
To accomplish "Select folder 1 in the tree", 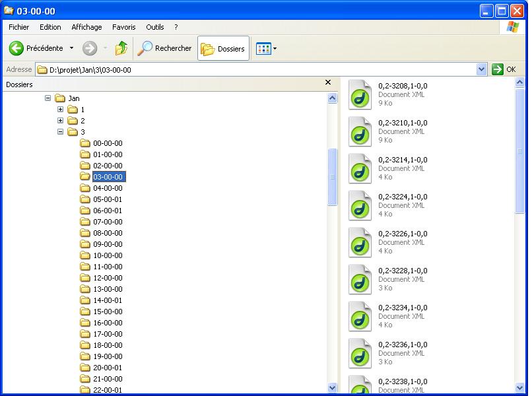I will click(x=76, y=110).
